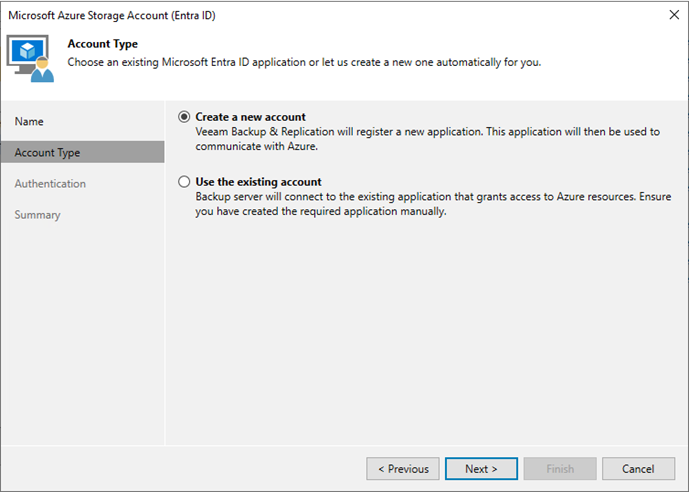Cancel the storage account wizard
689x492 pixels.
click(x=638, y=468)
